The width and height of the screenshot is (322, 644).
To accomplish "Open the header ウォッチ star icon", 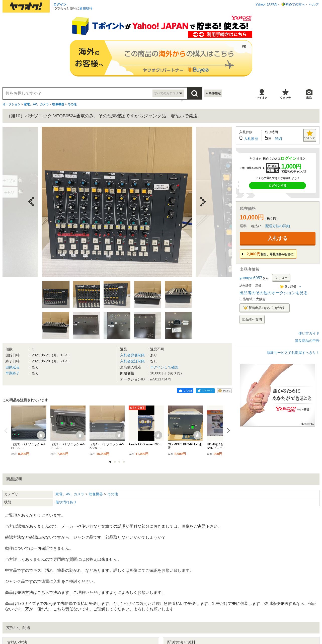I will point(285,94).
